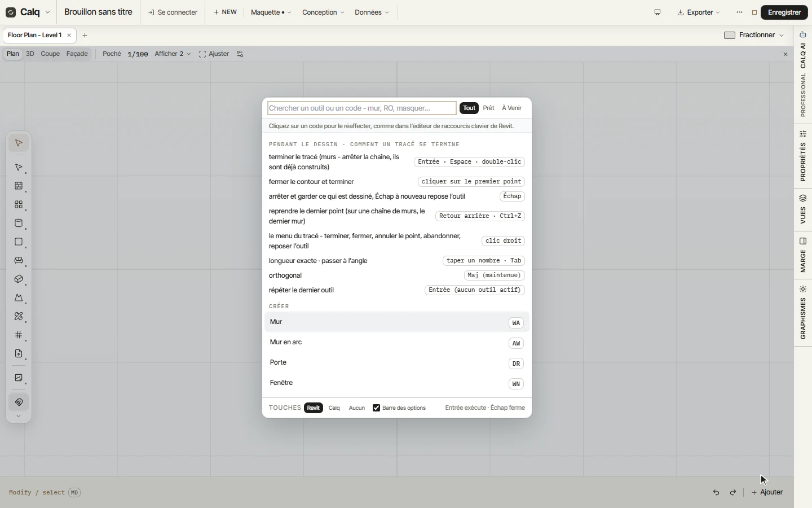The image size is (812, 508).
Task: Pick the pencil and ruler tool in left toolbar
Action: point(19,317)
